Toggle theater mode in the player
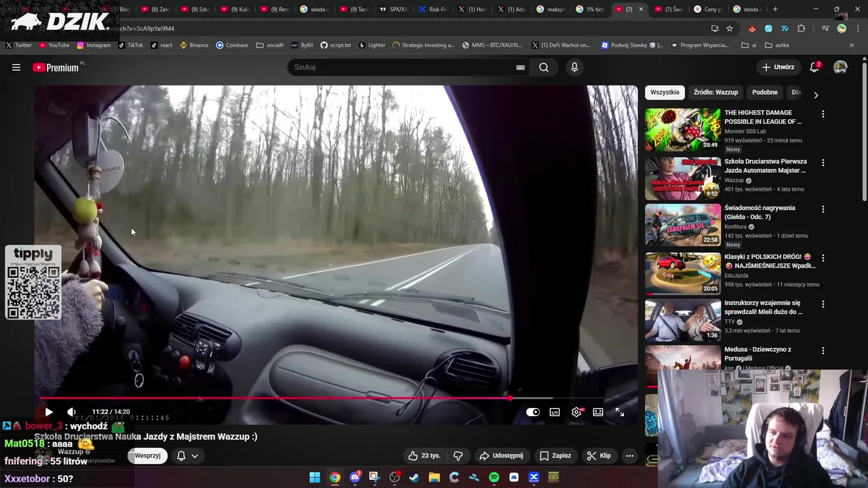868x488 pixels. point(598,412)
